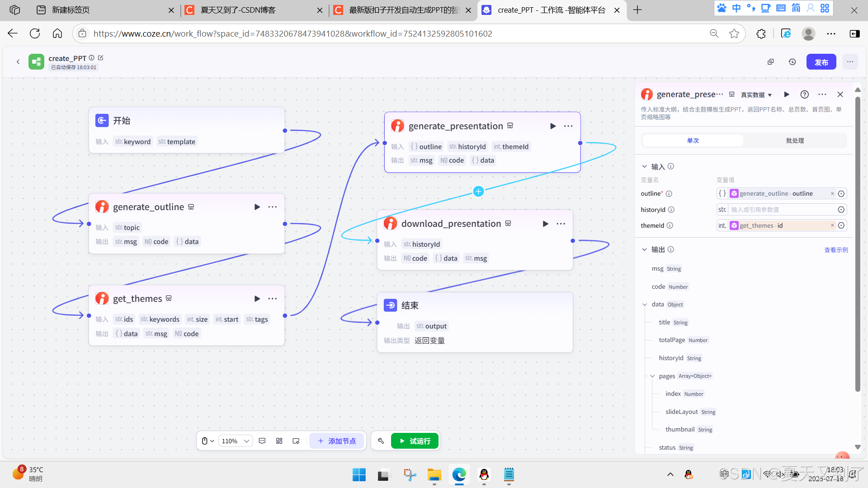Click the debug wrench icon
The width and height of the screenshot is (868, 488).
point(381,441)
